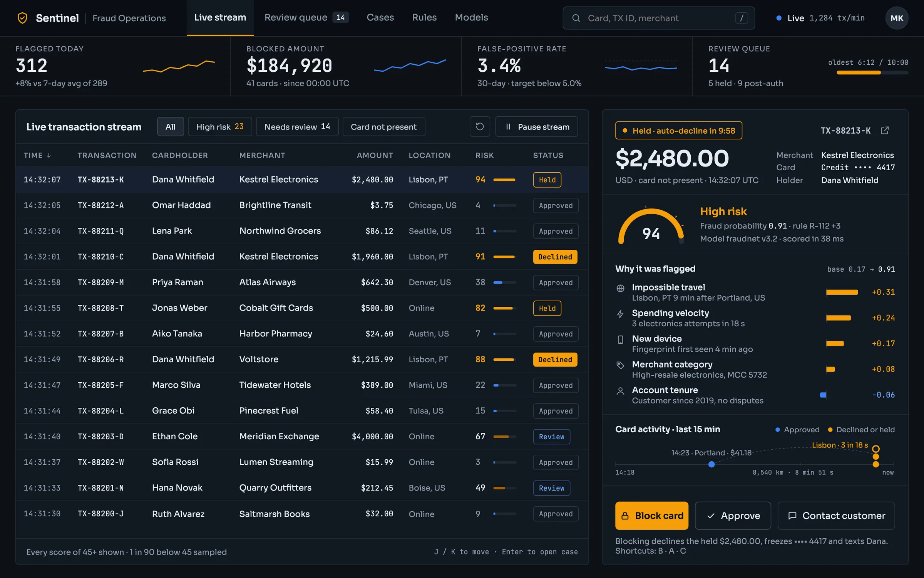Toggle the High risk 23 filter
Image resolution: width=924 pixels, height=578 pixels.
(x=220, y=126)
